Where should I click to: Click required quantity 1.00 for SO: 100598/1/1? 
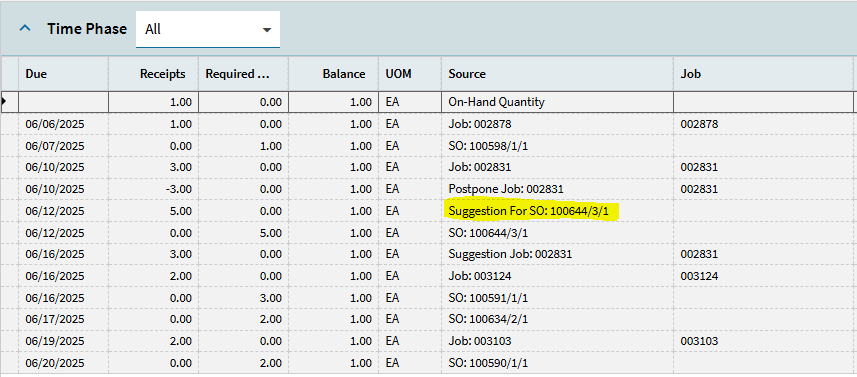coord(272,146)
